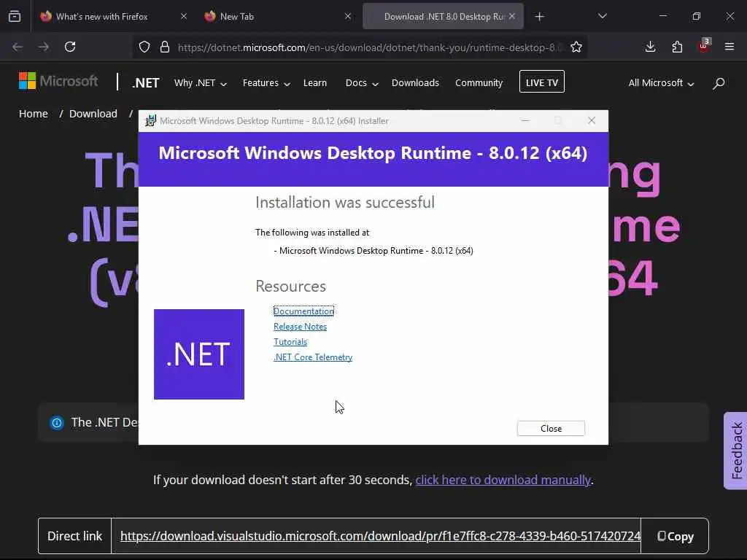Image resolution: width=747 pixels, height=560 pixels.
Task: Focus the browser address bar URL
Action: pyautogui.click(x=370, y=47)
